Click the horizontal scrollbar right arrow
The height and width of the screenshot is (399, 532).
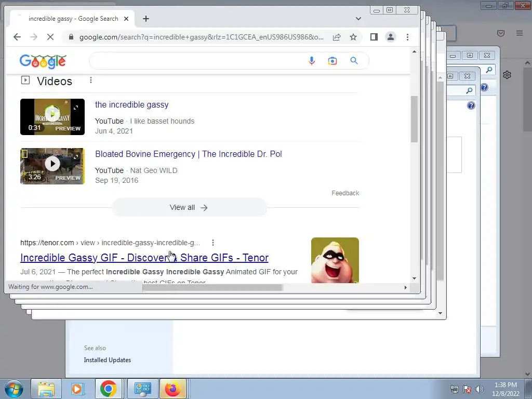pyautogui.click(x=405, y=287)
